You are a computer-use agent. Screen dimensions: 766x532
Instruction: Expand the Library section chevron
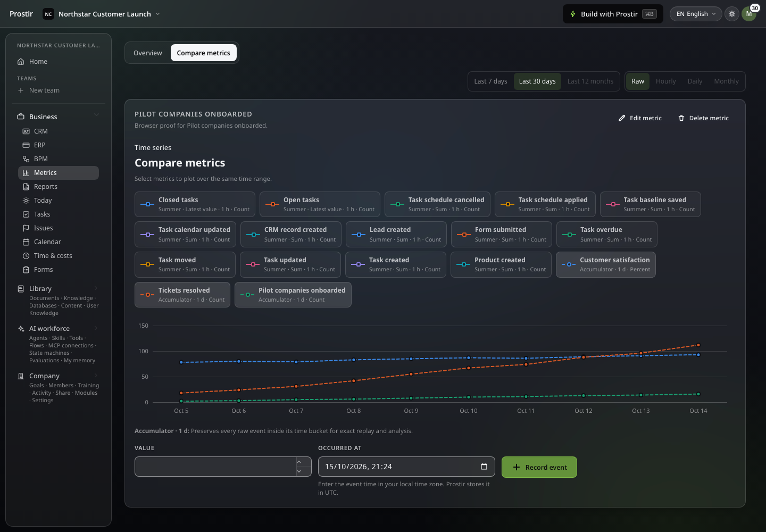(96, 288)
